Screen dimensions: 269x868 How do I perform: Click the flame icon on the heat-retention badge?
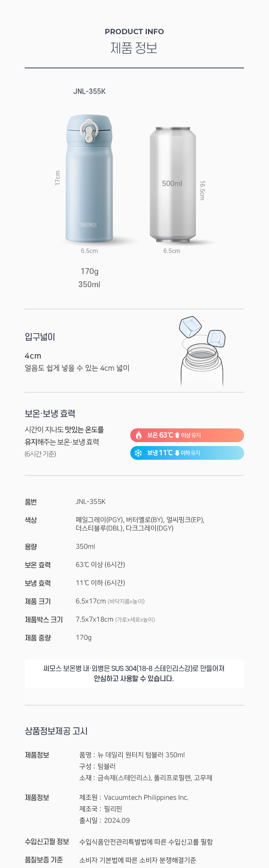pos(138,435)
